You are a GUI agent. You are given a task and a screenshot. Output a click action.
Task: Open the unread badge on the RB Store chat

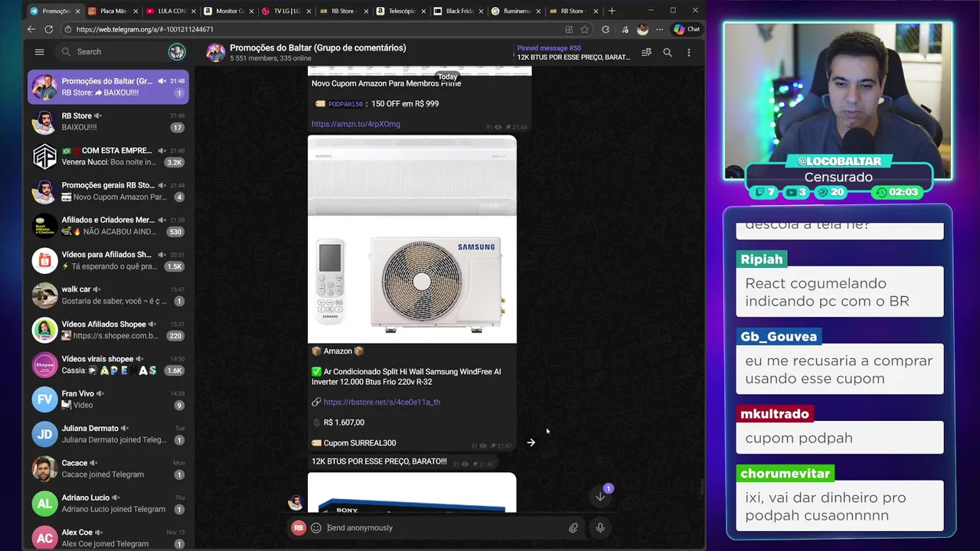tap(177, 128)
